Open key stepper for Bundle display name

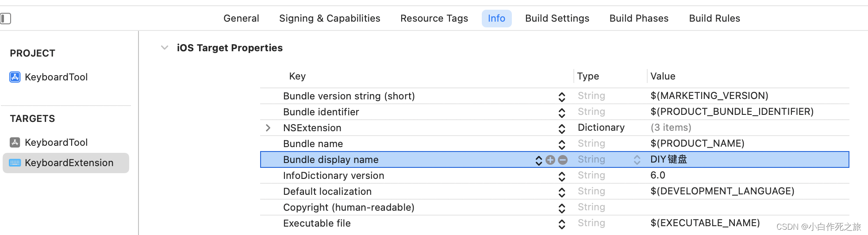(538, 160)
